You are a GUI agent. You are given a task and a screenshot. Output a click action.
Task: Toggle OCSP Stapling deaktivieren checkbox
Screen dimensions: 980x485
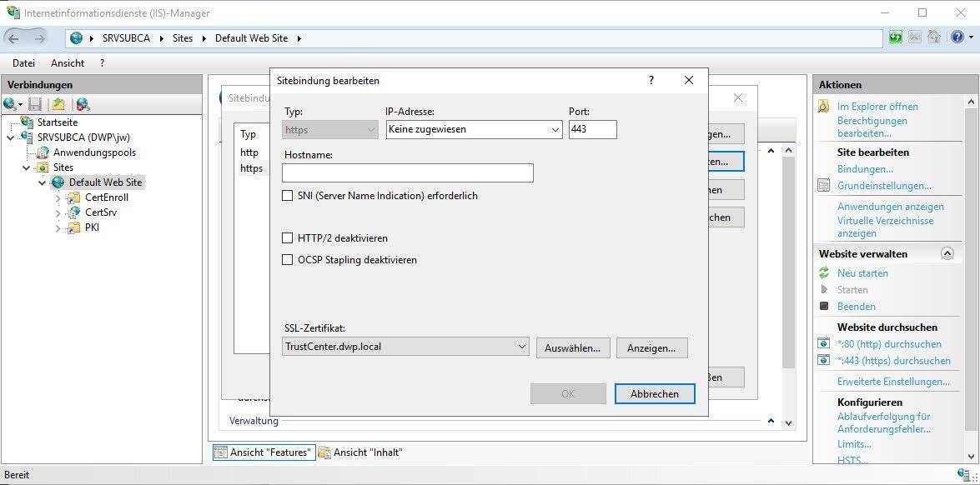(x=288, y=260)
